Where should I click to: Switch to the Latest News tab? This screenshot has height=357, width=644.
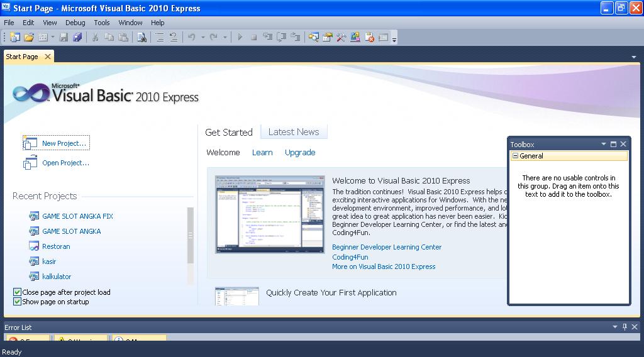tap(294, 132)
